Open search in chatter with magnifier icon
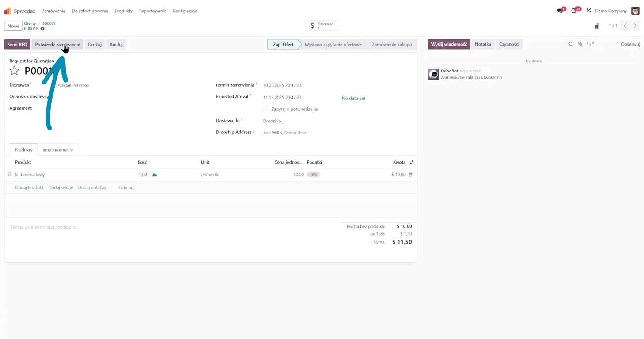Screen dimensions: 644x339 [x=571, y=44]
